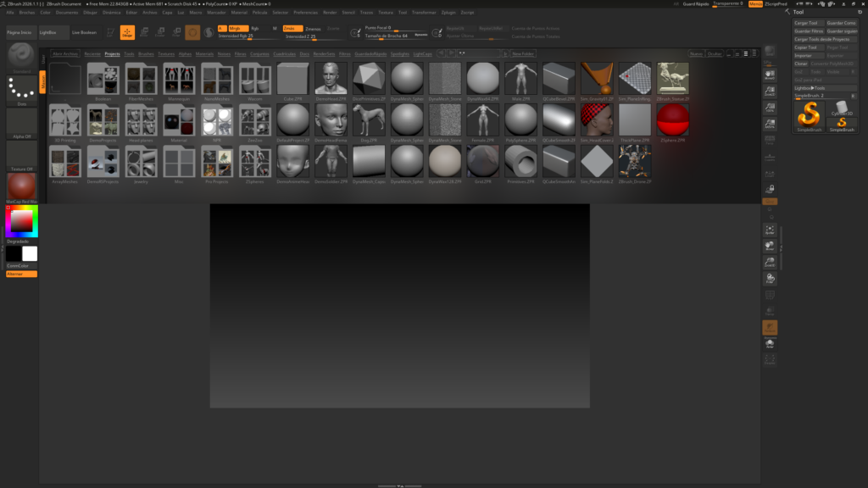Enable the Mrgb channel toggle
The height and width of the screenshot is (488, 868).
click(238, 30)
